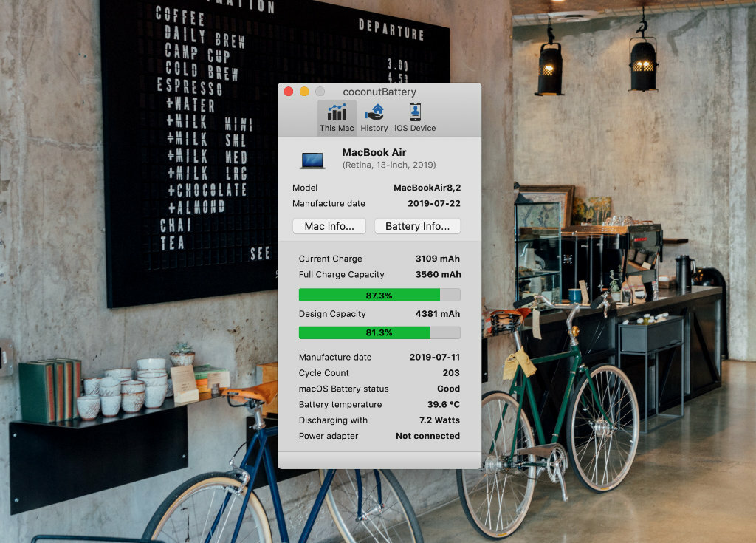Click the Full Charge Capacity 3560 mAh value
This screenshot has width=756, height=543.
point(439,274)
